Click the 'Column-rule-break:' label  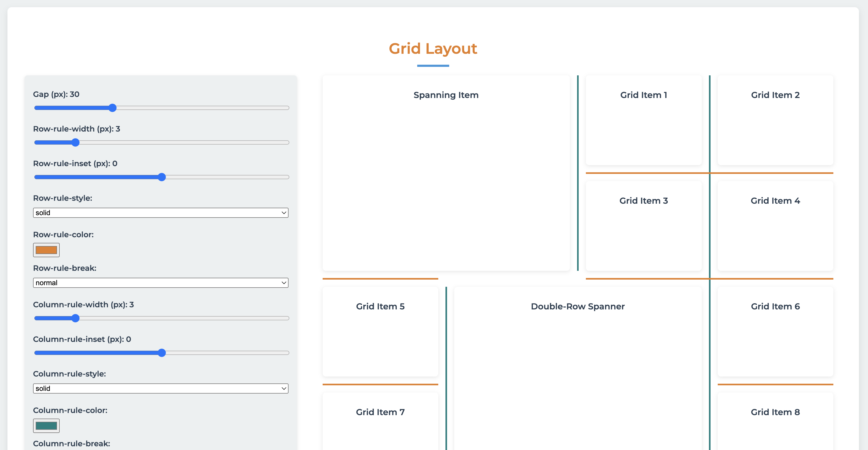[x=71, y=444]
